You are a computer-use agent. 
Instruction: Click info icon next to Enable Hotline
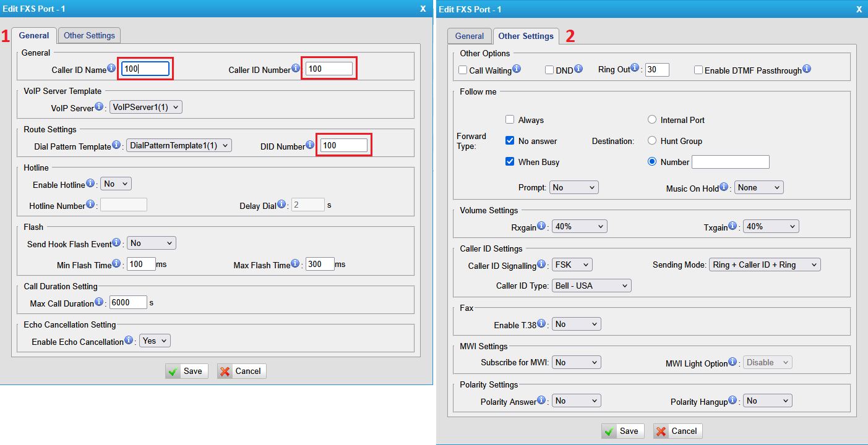click(x=90, y=184)
